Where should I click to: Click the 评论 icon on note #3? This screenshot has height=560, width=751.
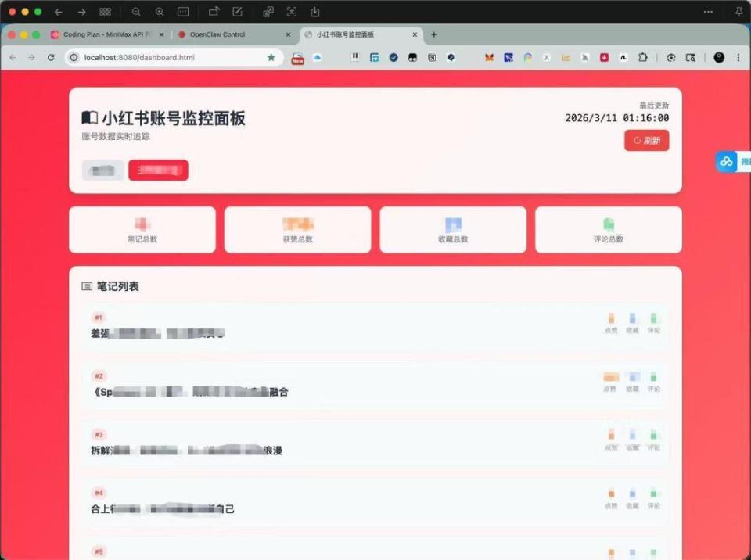coord(653,436)
